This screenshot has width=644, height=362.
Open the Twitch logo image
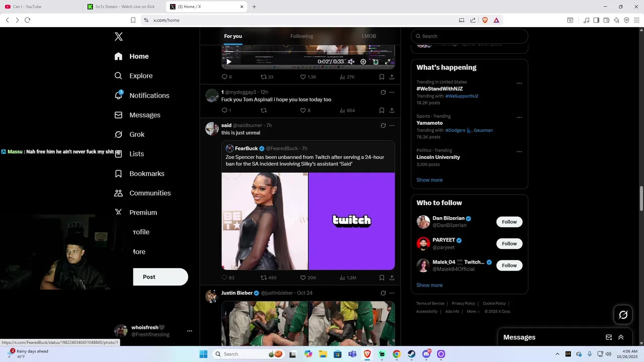(352, 221)
